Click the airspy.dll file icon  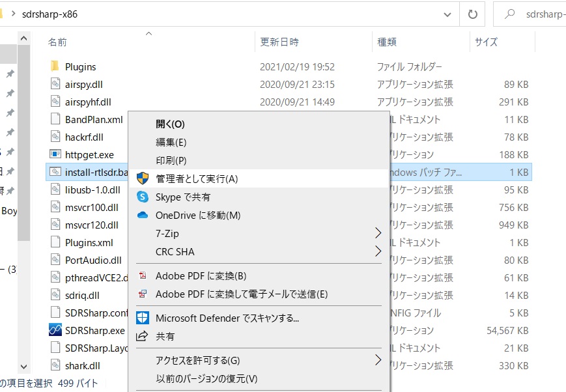(x=55, y=84)
